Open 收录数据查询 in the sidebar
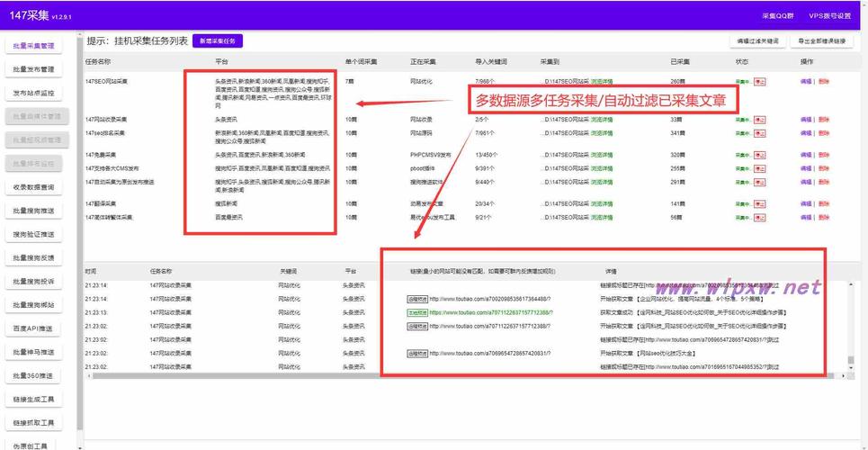This screenshot has width=868, height=450. pos(33,187)
